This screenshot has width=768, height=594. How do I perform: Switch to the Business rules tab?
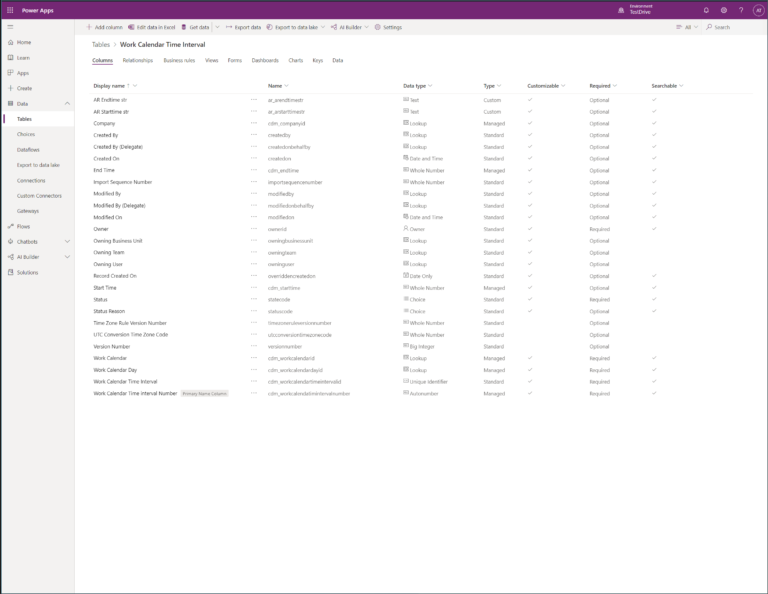[179, 61]
